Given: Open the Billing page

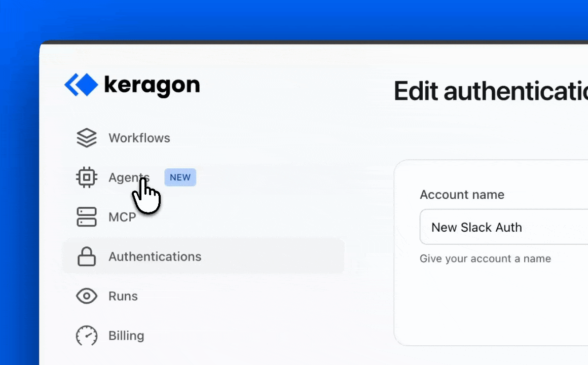Looking at the screenshot, I should 126,336.
